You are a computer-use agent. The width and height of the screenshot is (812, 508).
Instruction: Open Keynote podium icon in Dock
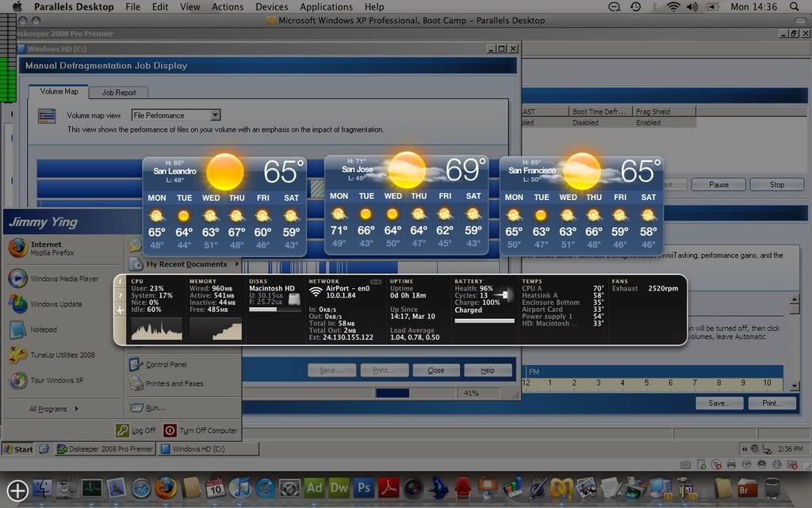[x=488, y=488]
